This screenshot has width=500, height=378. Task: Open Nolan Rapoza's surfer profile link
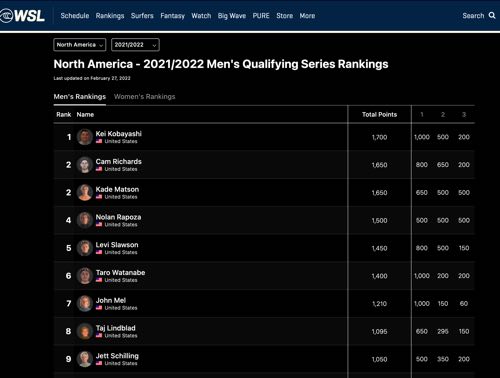[118, 217]
